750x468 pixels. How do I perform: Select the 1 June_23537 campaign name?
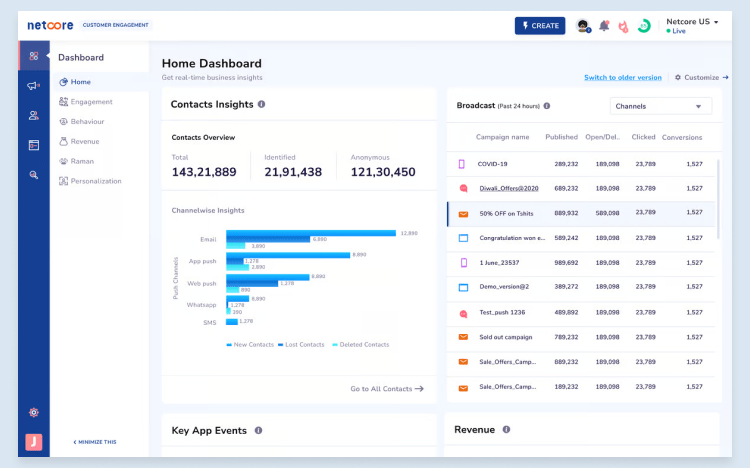[499, 263]
